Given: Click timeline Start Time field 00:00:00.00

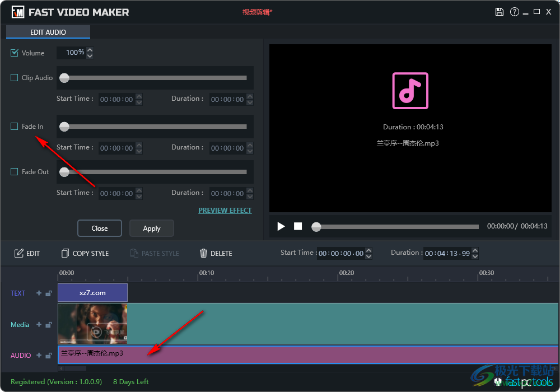Looking at the screenshot, I should (341, 253).
